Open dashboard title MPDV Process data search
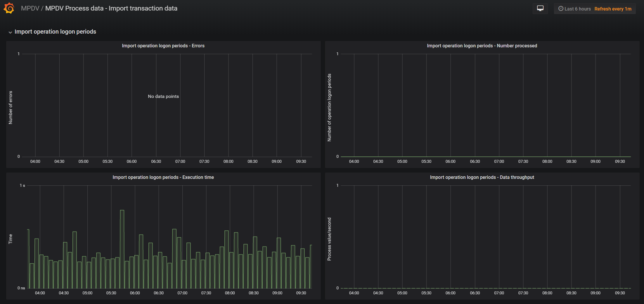Viewport: 644px width, 304px height. pos(111,8)
